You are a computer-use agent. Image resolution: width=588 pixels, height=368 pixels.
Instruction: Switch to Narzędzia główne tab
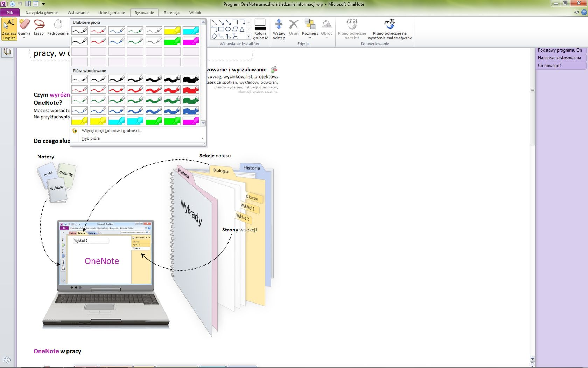click(x=42, y=13)
